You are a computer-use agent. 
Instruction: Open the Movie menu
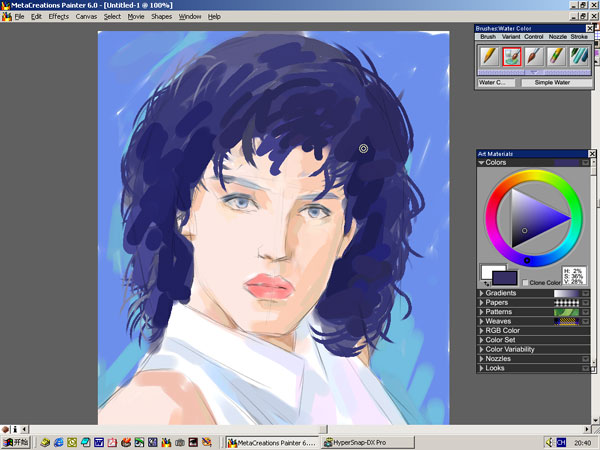point(136,16)
